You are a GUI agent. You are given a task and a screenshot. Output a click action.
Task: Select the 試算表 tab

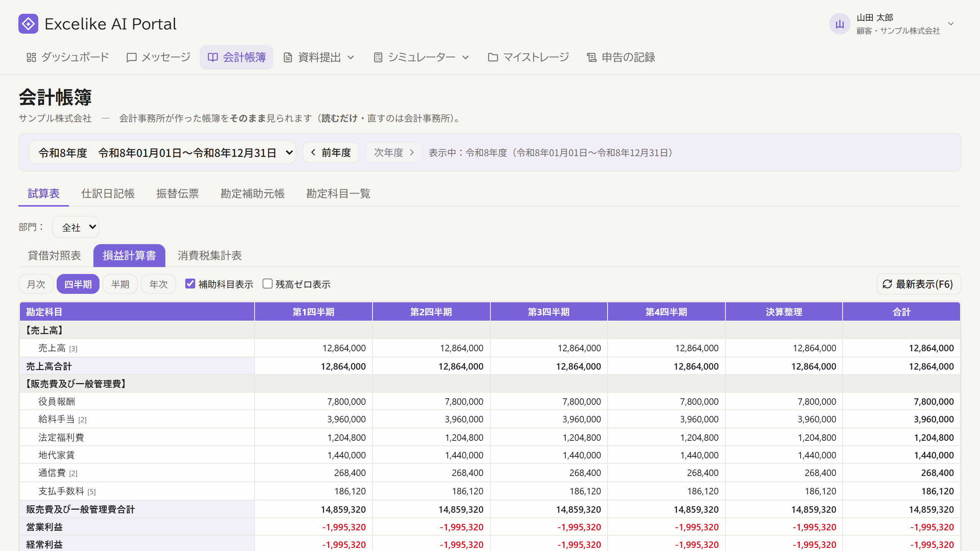(x=44, y=194)
